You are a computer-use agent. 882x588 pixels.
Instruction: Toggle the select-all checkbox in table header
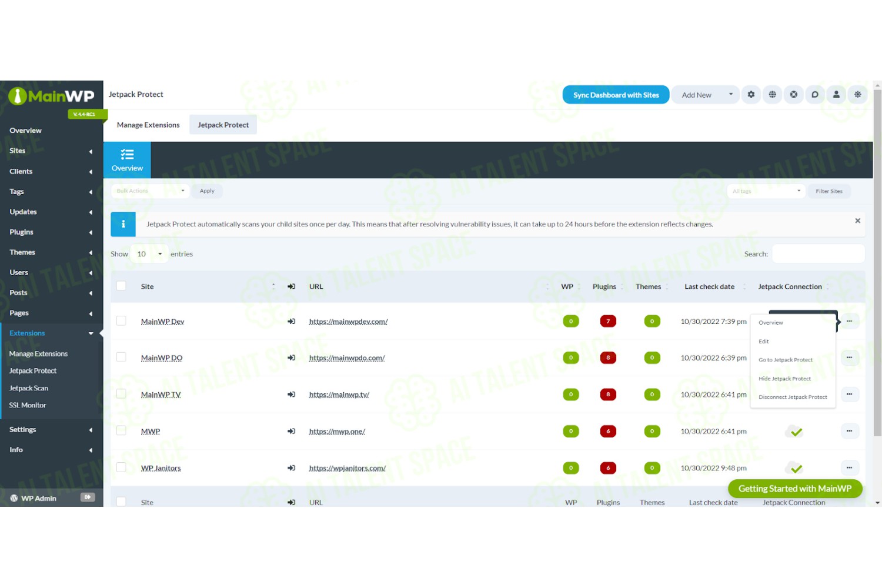[x=121, y=286]
